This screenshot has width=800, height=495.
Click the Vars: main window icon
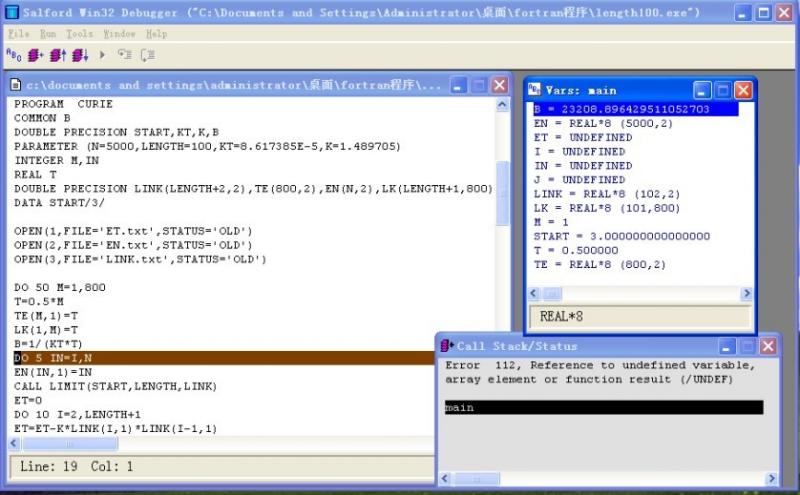pyautogui.click(x=534, y=89)
